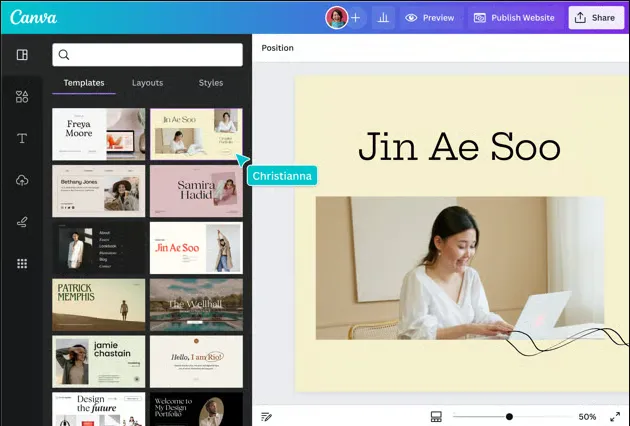Select the Jin Ae Soo heading on canvas
Image resolution: width=630 pixels, height=426 pixels.
[x=459, y=146]
